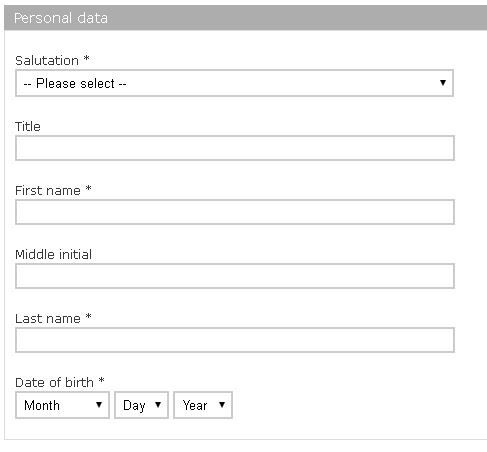Click the 'Date of birth' field label
487x452 pixels.
54,383
